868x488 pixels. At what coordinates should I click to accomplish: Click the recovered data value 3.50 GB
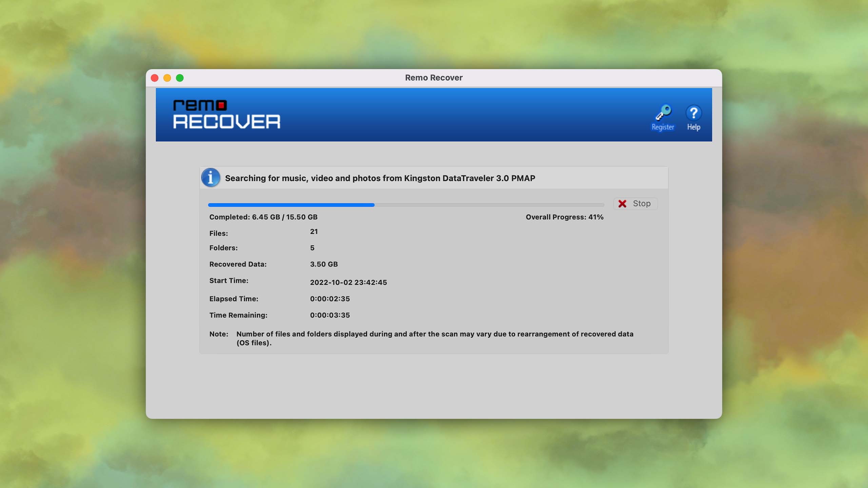[x=324, y=264]
